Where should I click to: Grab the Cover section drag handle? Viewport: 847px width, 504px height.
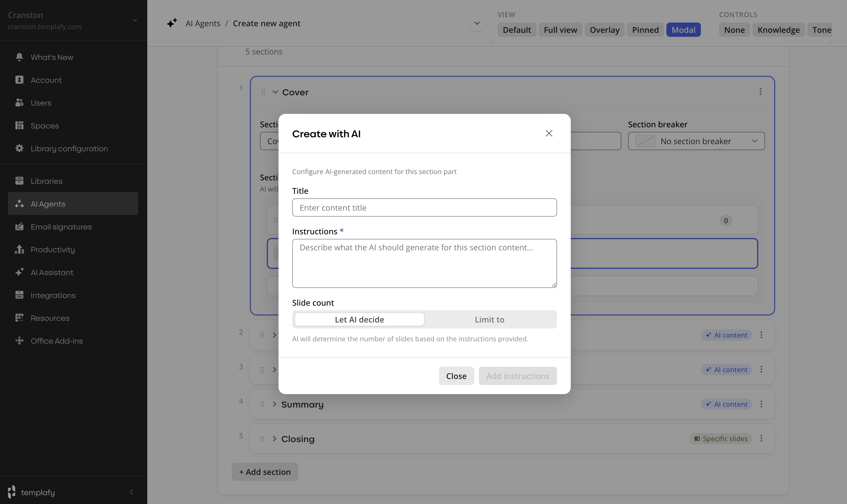(x=263, y=92)
